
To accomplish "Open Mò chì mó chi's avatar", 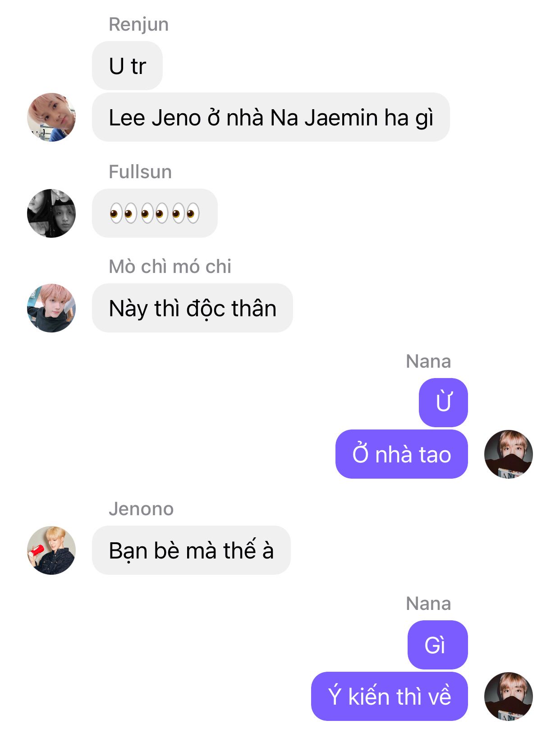I will point(51,308).
